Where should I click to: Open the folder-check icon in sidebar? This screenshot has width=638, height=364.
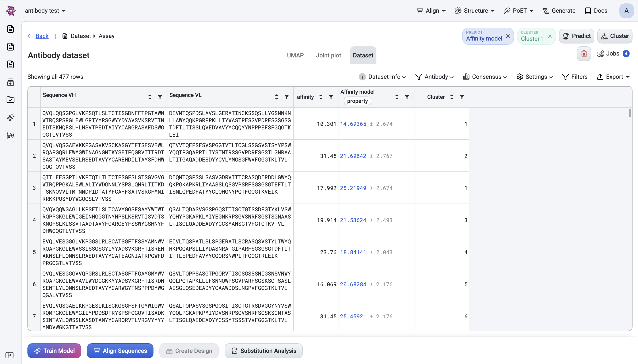11,100
